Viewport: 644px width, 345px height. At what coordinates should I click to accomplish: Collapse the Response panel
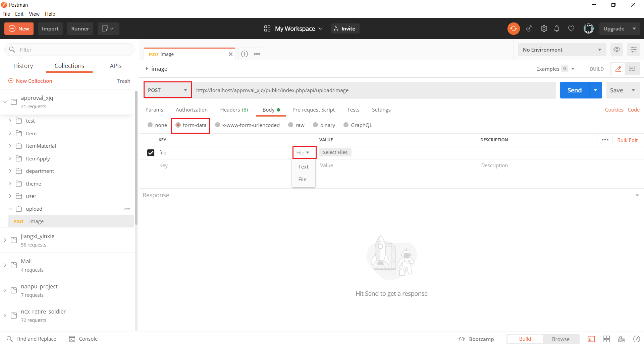click(x=637, y=195)
